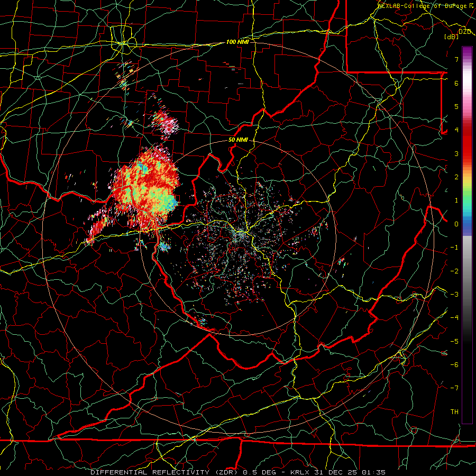Click the ZDR color scale bar
Image resolution: width=476 pixels, height=476 pixels.
point(467,235)
